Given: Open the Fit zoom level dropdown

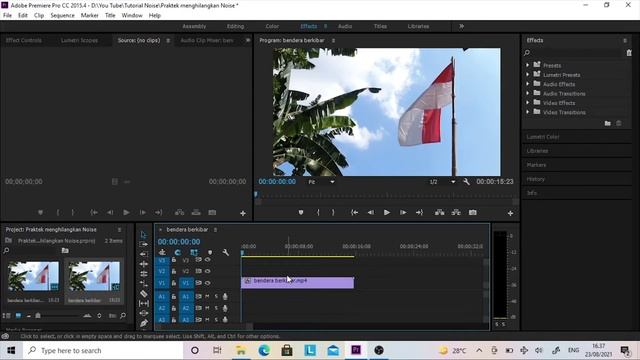Looking at the screenshot, I should coord(321,182).
